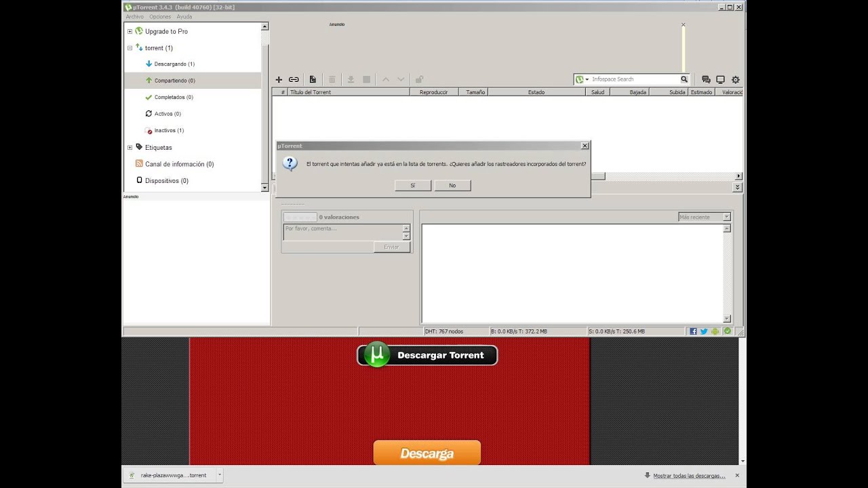The image size is (868, 488).
Task: Click the Descargar Torrent web button
Action: coord(427,355)
